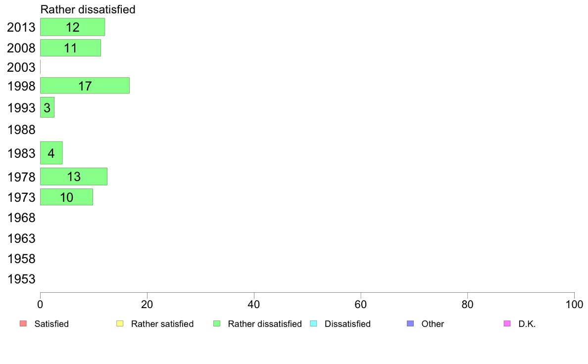588x364 pixels.
Task: Select the 2013 bar showing 12
Action: (x=72, y=27)
